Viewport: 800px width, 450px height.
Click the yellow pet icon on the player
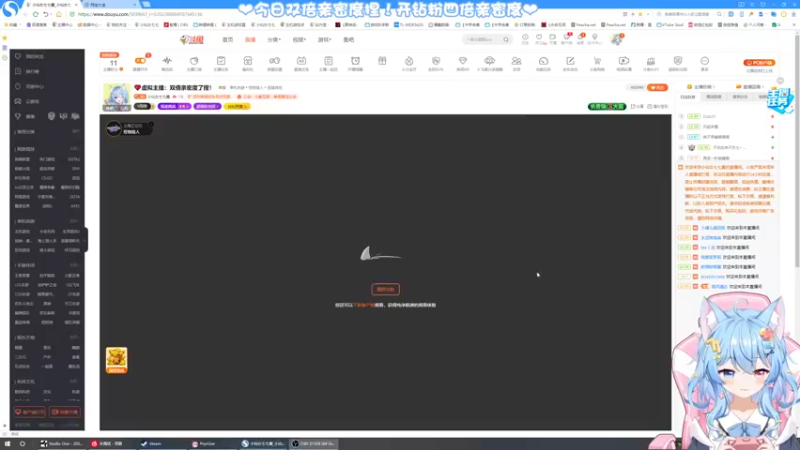[x=116, y=360]
